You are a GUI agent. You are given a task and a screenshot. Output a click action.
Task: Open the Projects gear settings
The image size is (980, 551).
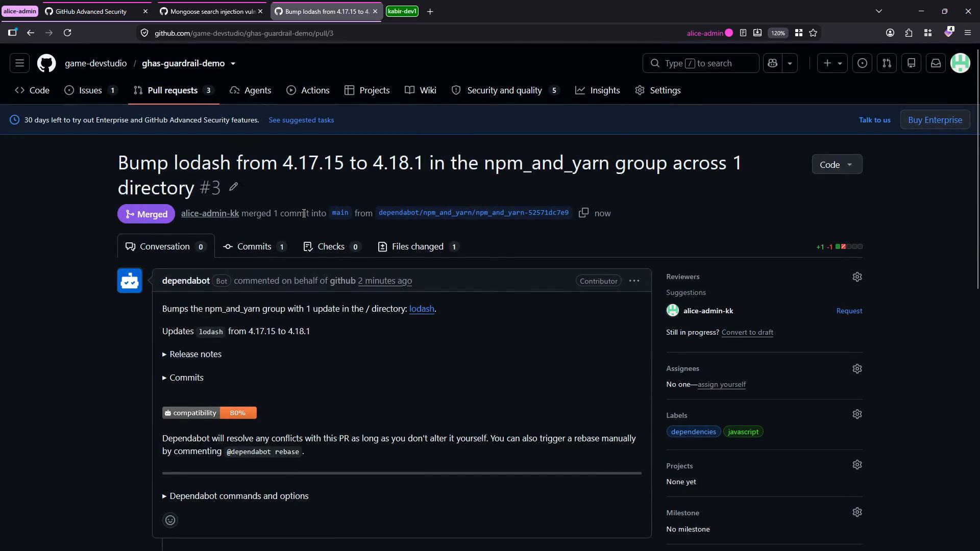(857, 465)
